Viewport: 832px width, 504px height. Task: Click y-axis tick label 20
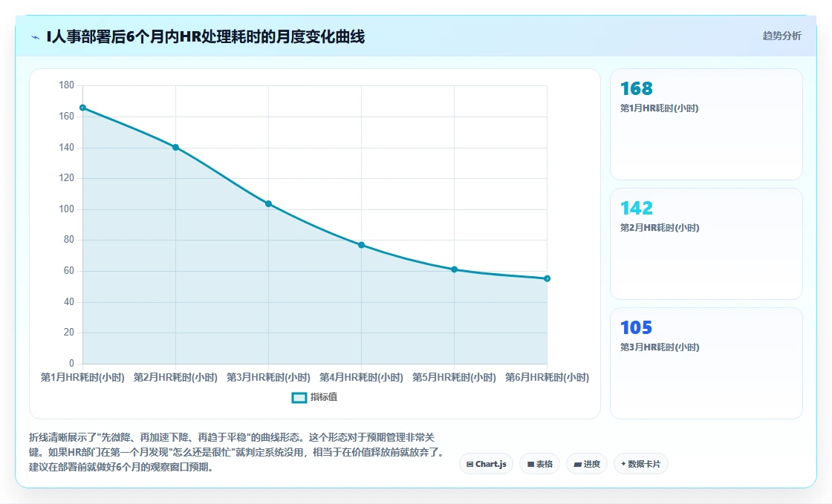point(69,333)
